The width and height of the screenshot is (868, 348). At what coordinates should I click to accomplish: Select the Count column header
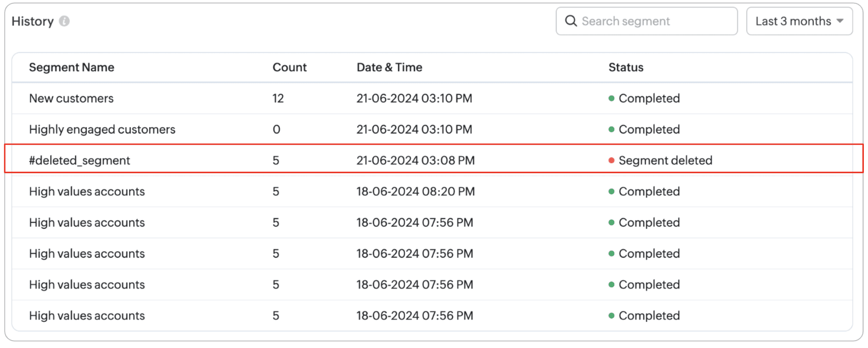click(x=289, y=68)
